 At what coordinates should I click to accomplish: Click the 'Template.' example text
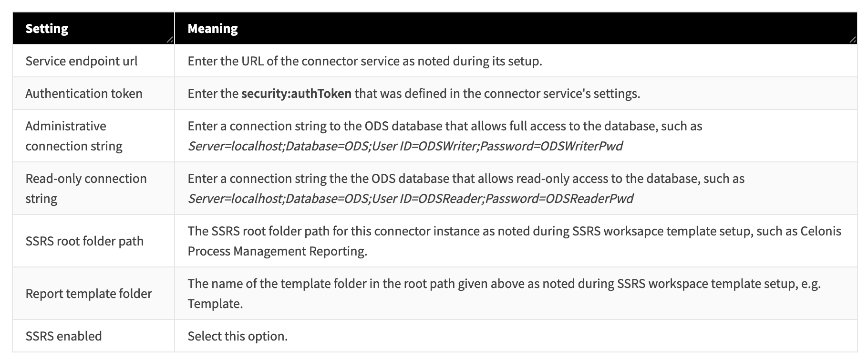point(215,304)
